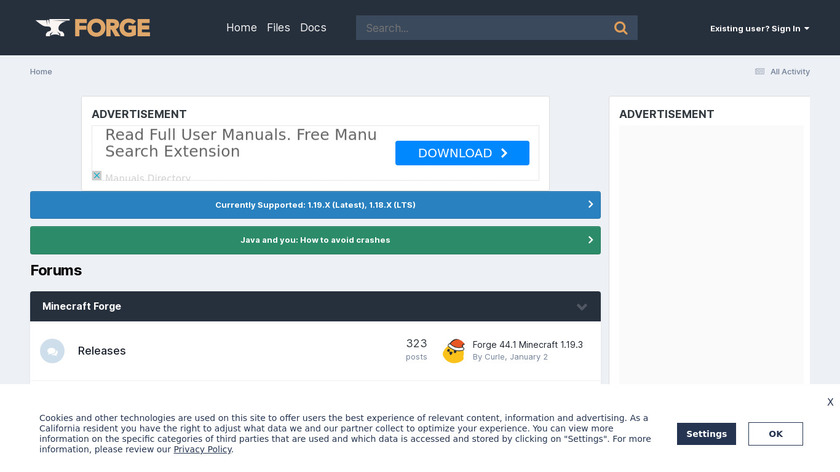Viewport: 840px width, 472px height.
Task: Click the Forums heading
Action: [x=56, y=271]
